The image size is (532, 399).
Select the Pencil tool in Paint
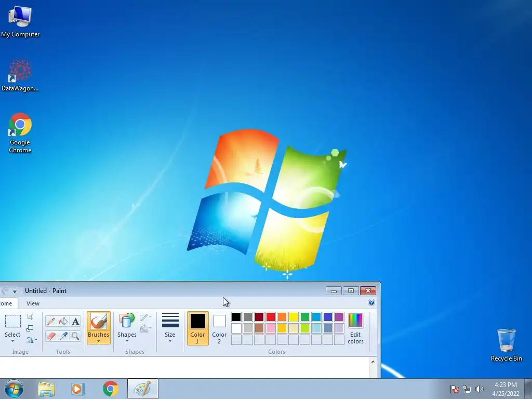[x=51, y=321]
